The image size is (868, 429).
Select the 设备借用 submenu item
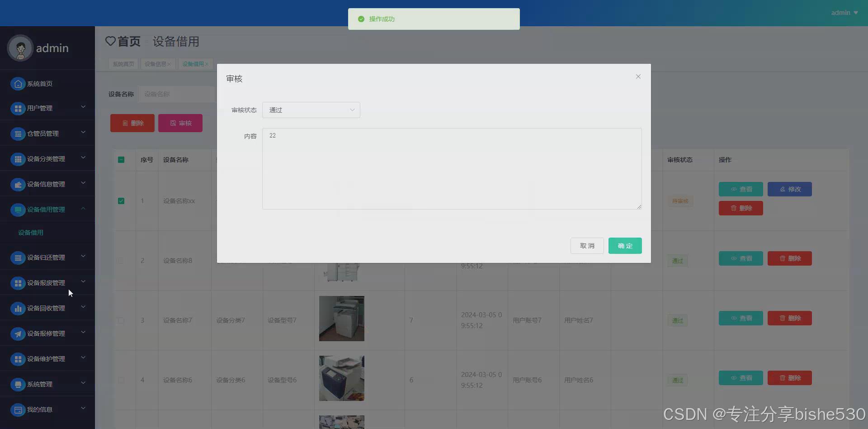(x=30, y=232)
